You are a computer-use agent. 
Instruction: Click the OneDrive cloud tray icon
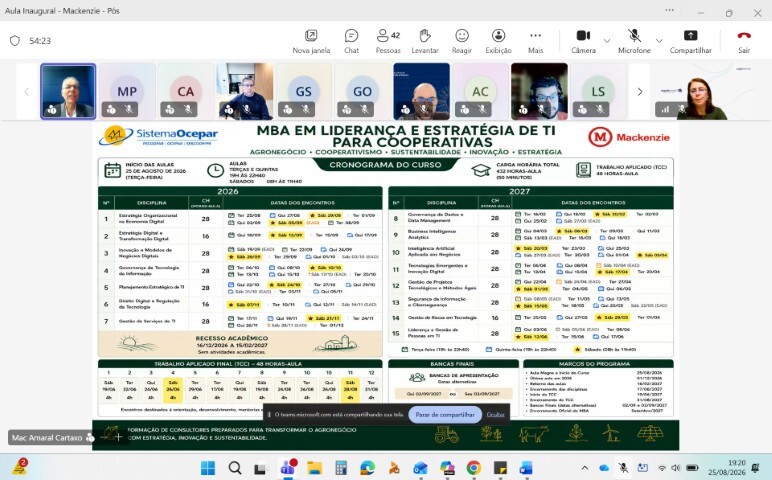click(x=604, y=468)
